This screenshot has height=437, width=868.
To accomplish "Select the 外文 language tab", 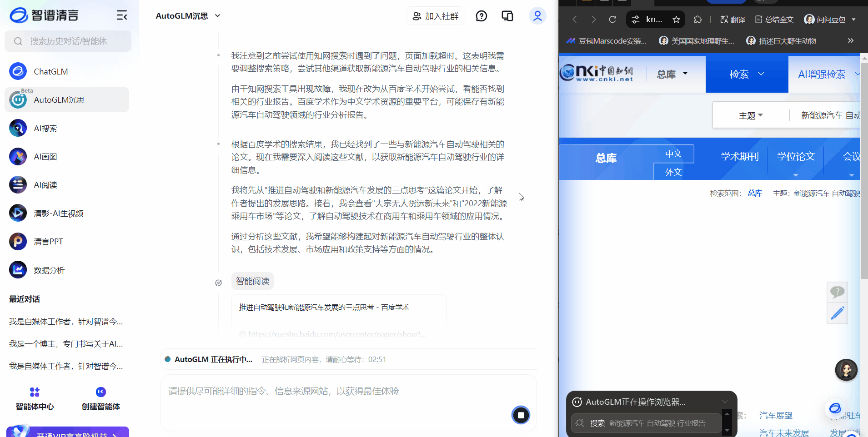I will (x=673, y=172).
